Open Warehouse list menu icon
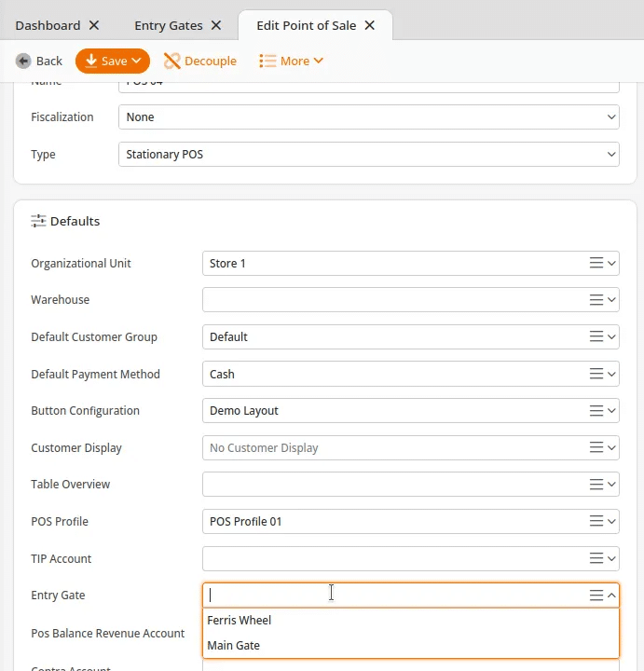 point(596,299)
